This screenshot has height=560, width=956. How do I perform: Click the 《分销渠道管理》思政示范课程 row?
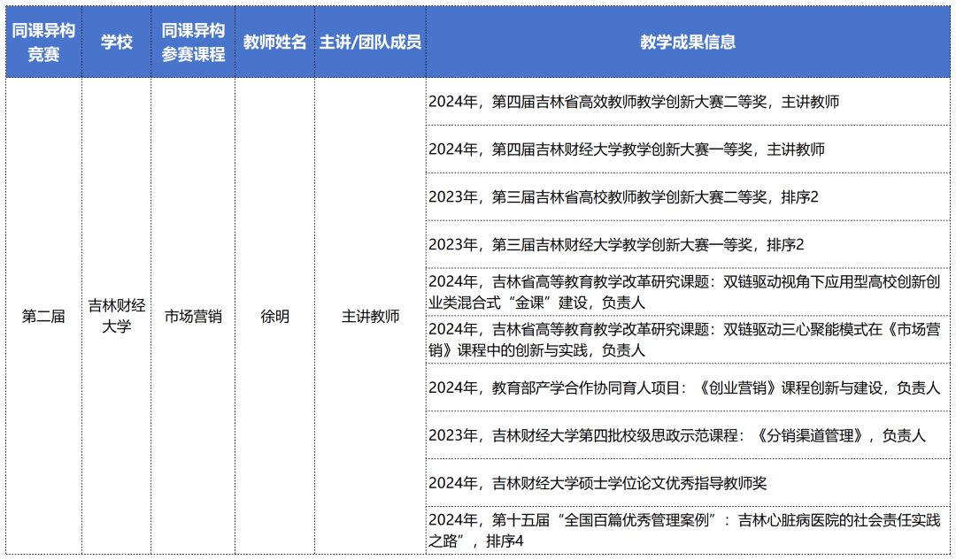[x=688, y=435]
